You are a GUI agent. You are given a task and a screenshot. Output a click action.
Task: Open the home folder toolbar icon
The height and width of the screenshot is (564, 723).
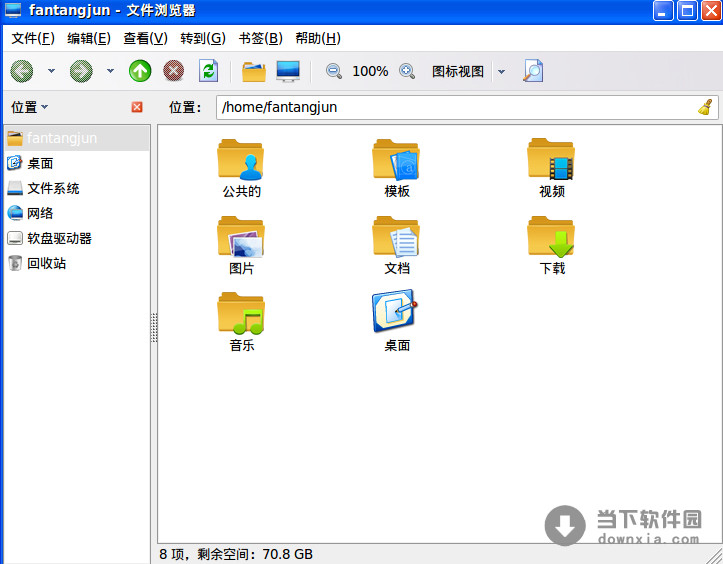(254, 71)
